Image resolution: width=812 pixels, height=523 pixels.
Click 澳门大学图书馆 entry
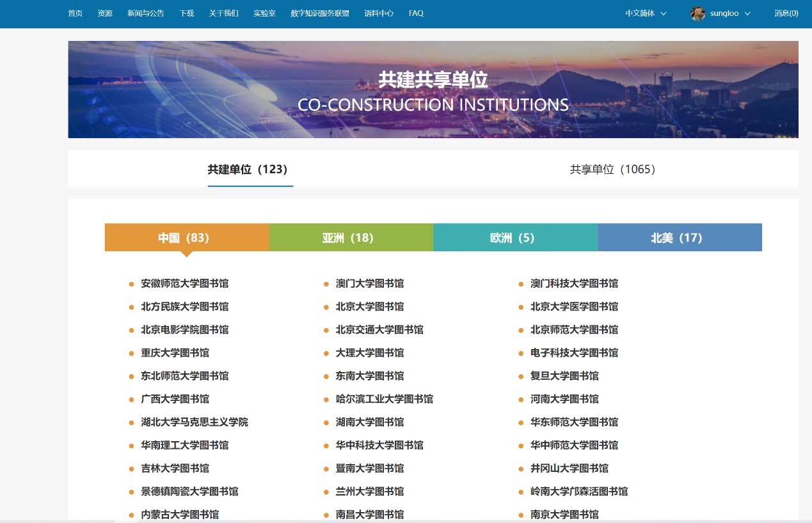tap(370, 283)
